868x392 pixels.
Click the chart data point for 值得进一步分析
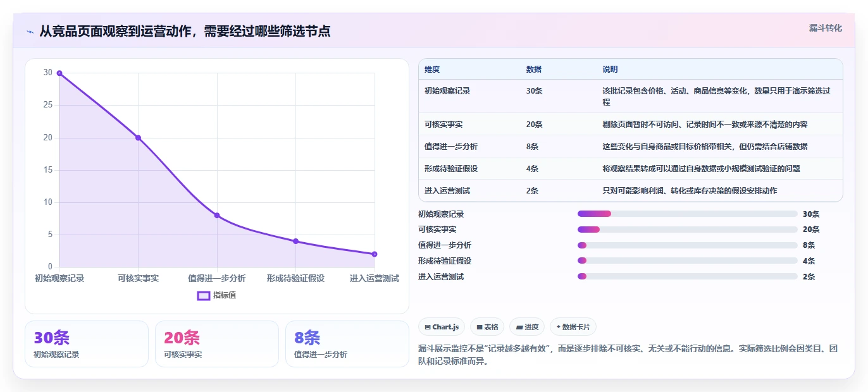point(217,216)
